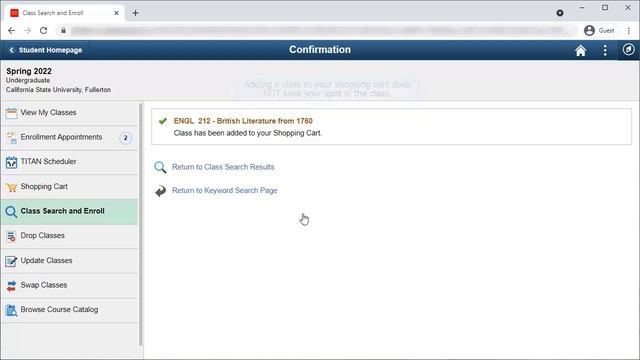Open the NavBar compass icon
The height and width of the screenshot is (360, 640).
tap(628, 50)
